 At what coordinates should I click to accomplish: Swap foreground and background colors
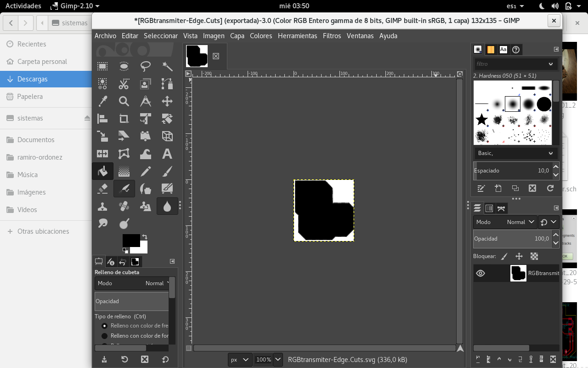[x=145, y=237]
